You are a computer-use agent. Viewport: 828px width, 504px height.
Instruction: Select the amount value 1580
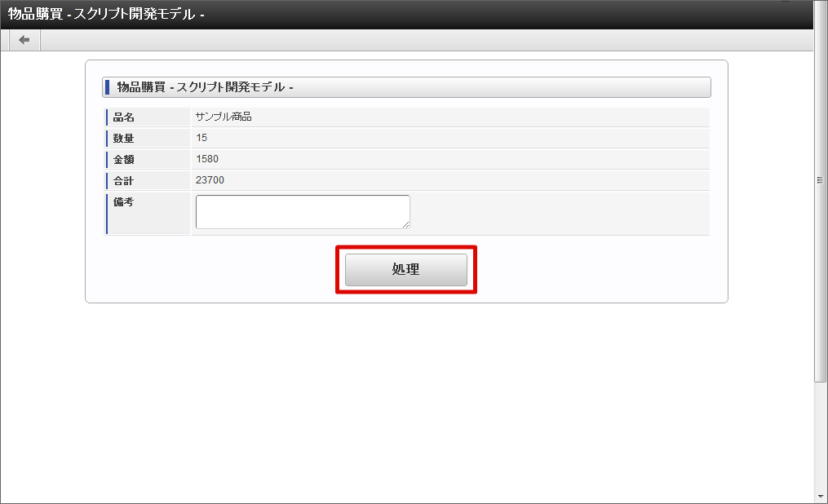point(207,159)
